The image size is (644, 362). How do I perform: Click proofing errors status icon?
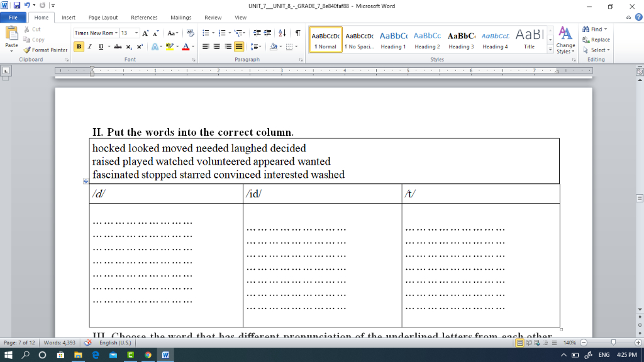(x=88, y=343)
